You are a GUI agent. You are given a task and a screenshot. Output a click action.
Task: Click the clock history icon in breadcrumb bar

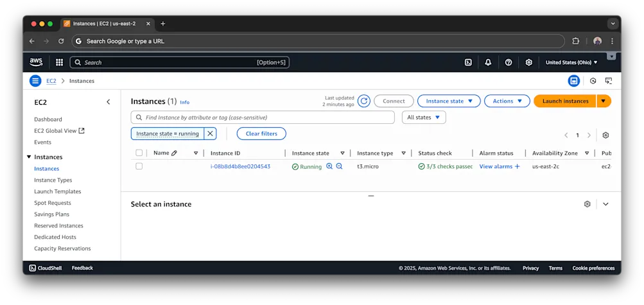pyautogui.click(x=593, y=81)
